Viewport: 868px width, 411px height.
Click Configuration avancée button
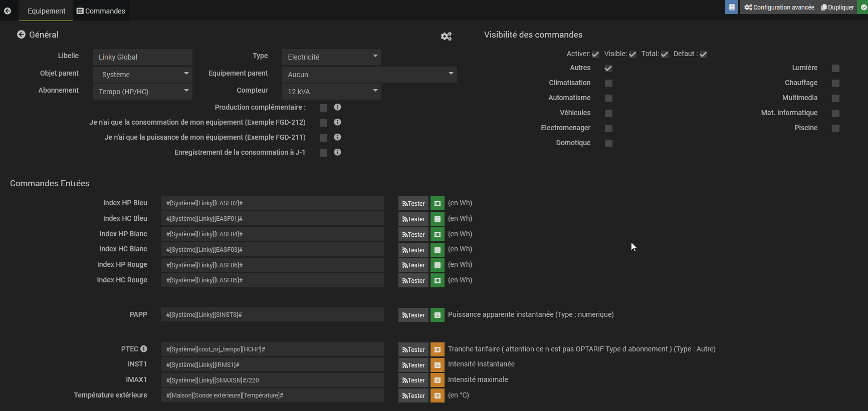coord(779,7)
